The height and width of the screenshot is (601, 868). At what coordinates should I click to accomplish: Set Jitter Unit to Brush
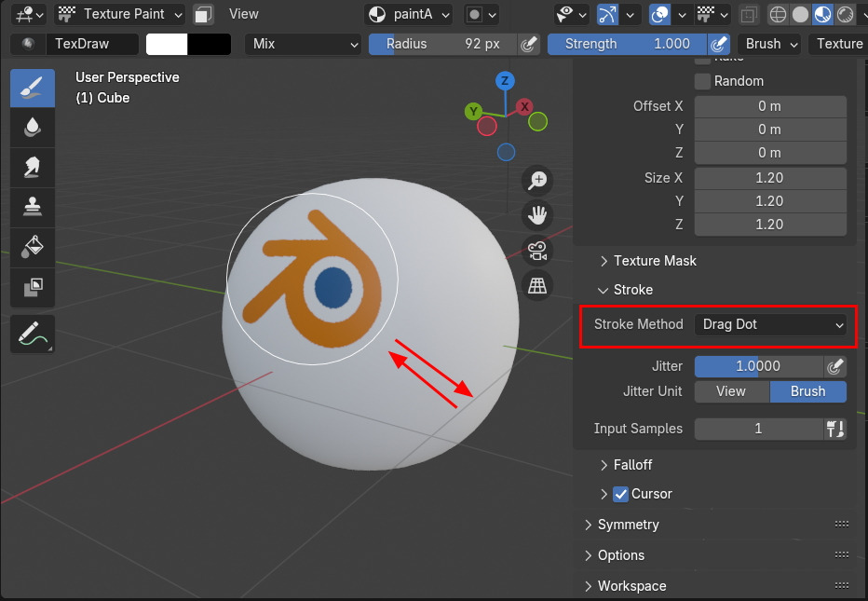(x=808, y=391)
